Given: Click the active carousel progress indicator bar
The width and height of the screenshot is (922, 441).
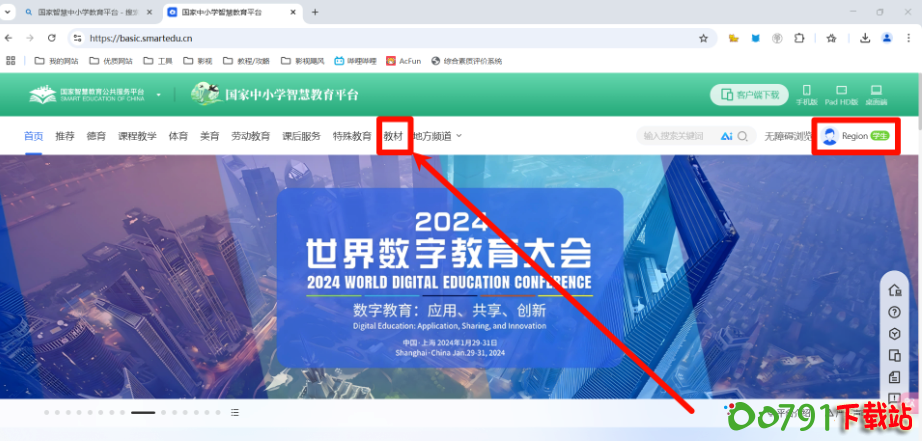Looking at the screenshot, I should (x=143, y=412).
